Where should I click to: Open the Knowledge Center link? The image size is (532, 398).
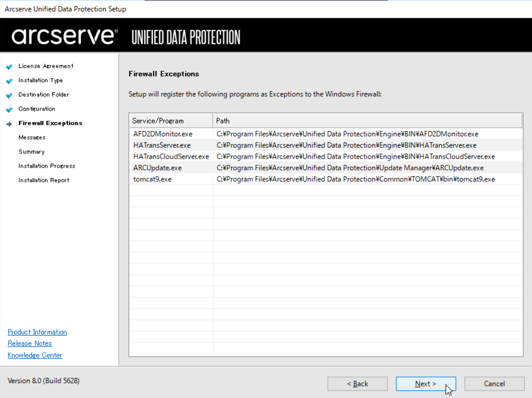(x=35, y=355)
